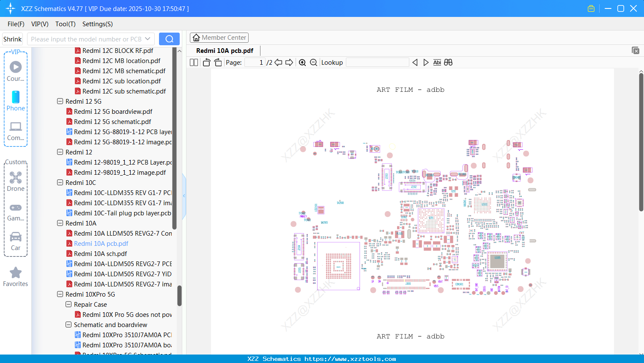Open Redmi 12 5G schematic.pdf
The image size is (644, 363).
click(x=112, y=122)
